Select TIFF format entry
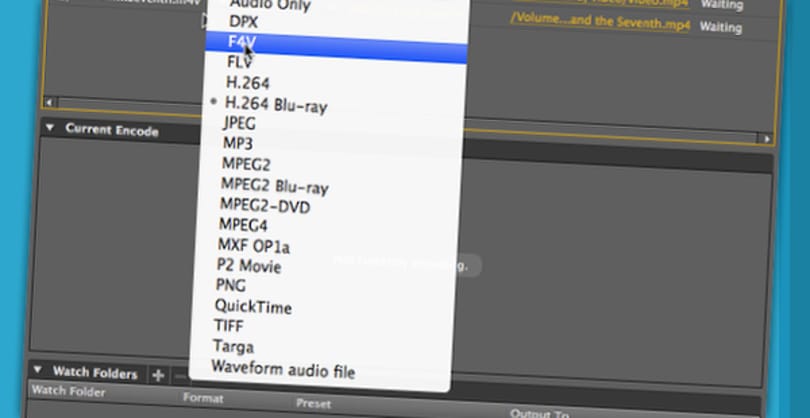Viewport: 810px width, 418px height. pyautogui.click(x=228, y=326)
